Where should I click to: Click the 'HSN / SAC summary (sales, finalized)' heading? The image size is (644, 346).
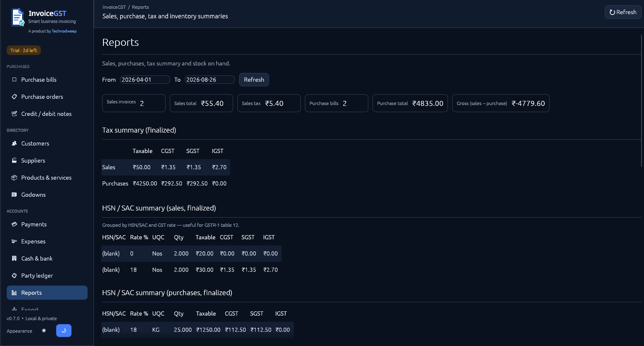159,208
